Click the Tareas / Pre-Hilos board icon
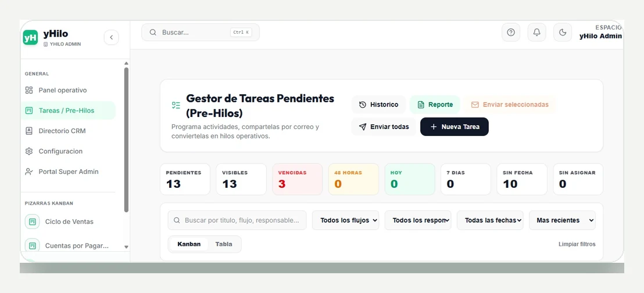Image resolution: width=644 pixels, height=293 pixels. (x=28, y=110)
